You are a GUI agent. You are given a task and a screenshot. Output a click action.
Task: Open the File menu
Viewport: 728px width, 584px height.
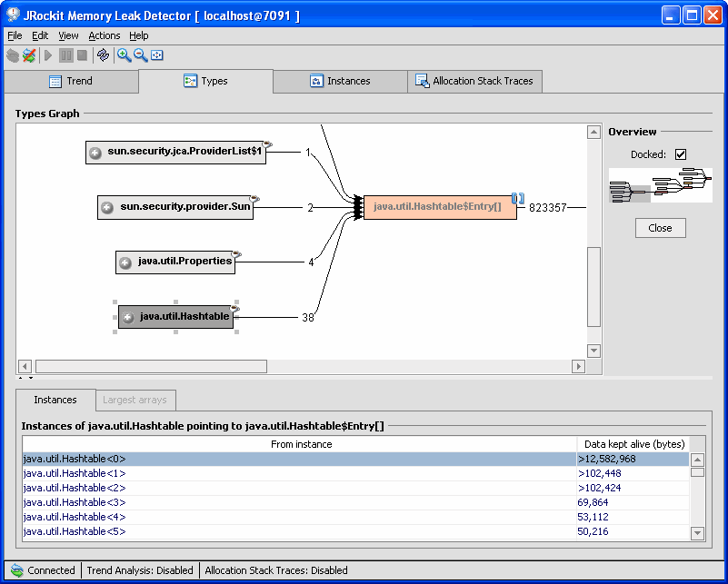[x=15, y=35]
